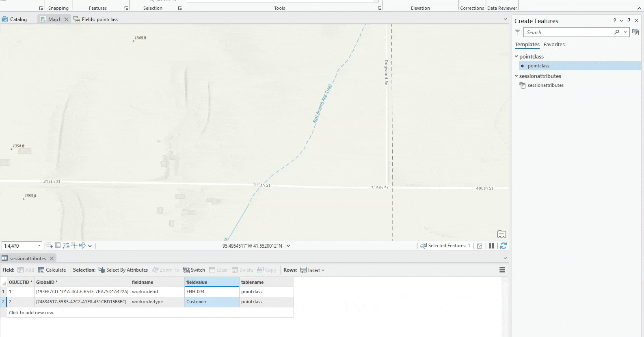The width and height of the screenshot is (644, 337).
Task: Select the OBJECTID column header
Action: (21, 282)
